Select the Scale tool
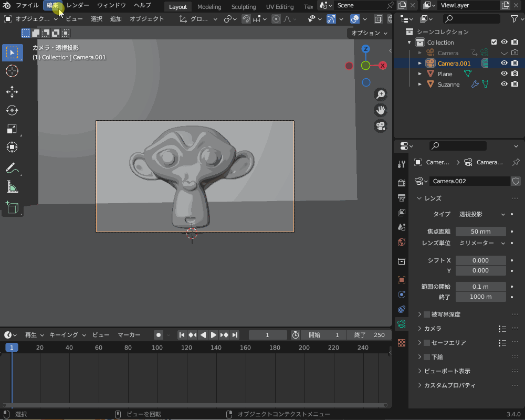 pos(12,129)
